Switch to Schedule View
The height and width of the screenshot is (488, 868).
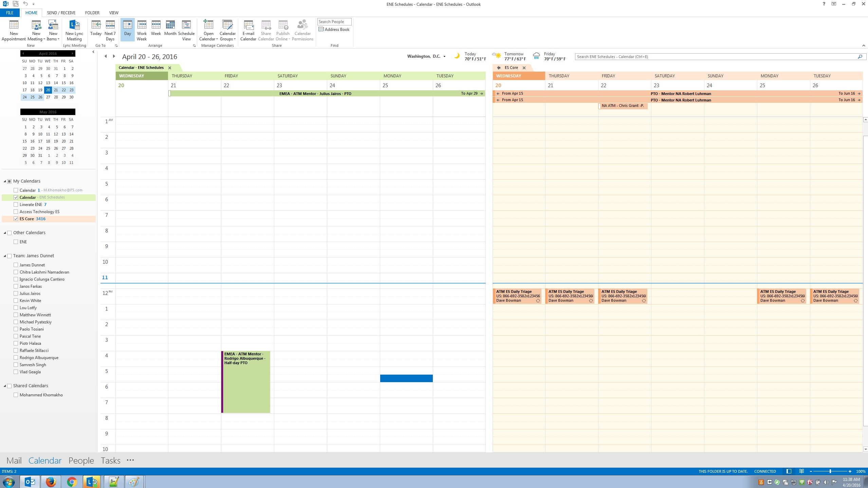point(186,30)
